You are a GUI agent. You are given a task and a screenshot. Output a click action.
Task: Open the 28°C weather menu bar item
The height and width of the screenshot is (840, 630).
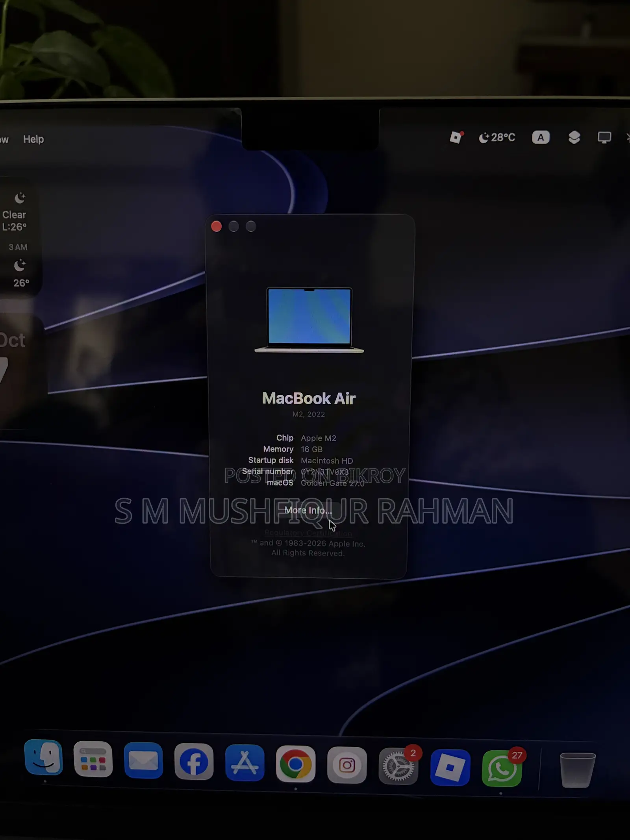497,137
